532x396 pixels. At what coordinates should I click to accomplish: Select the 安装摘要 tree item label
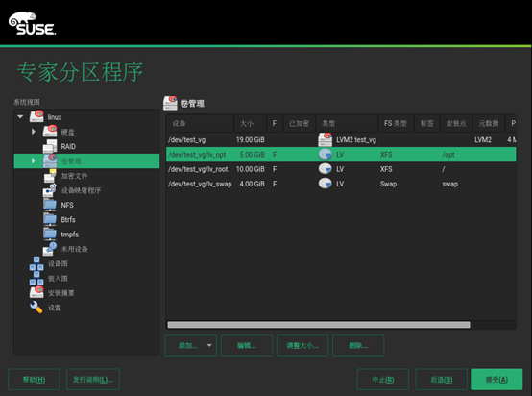tap(61, 293)
